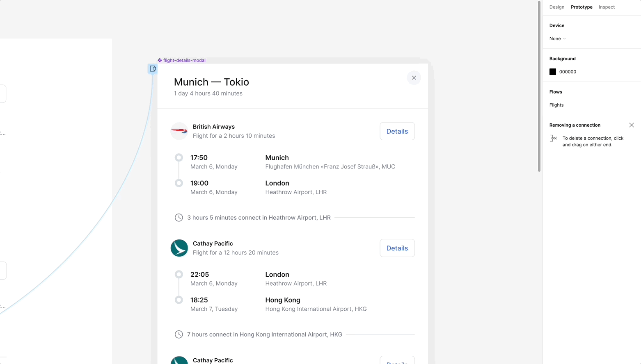Open Details for British Airways flight

pos(397,131)
